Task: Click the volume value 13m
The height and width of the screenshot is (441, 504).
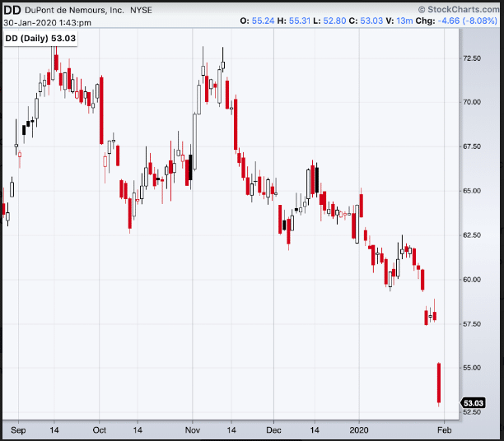Action: tap(404, 21)
